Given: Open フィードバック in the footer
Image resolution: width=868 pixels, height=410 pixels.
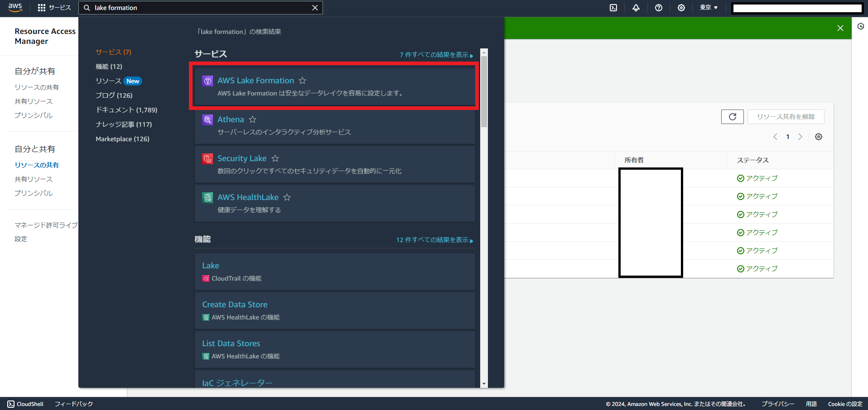Looking at the screenshot, I should pyautogui.click(x=74, y=404).
